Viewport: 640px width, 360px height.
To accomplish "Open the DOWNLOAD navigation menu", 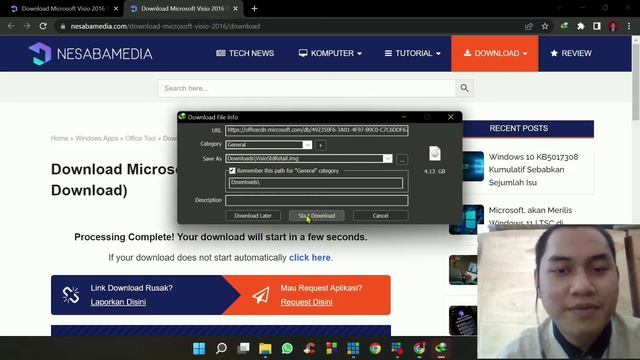I will click(x=495, y=53).
